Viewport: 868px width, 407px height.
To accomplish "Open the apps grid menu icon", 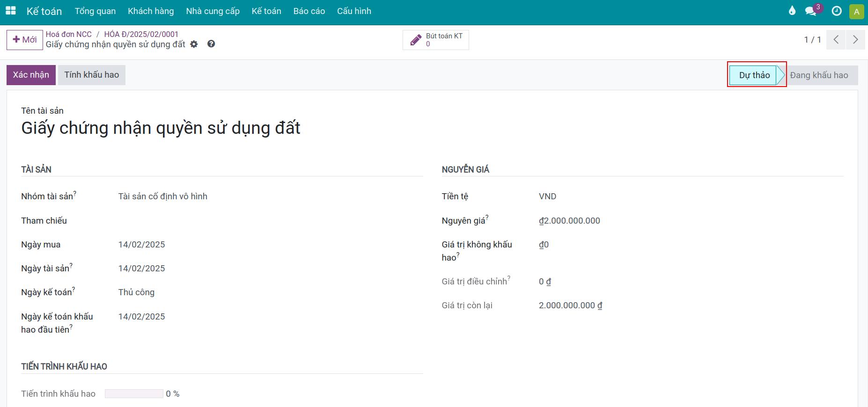I will click(x=10, y=11).
